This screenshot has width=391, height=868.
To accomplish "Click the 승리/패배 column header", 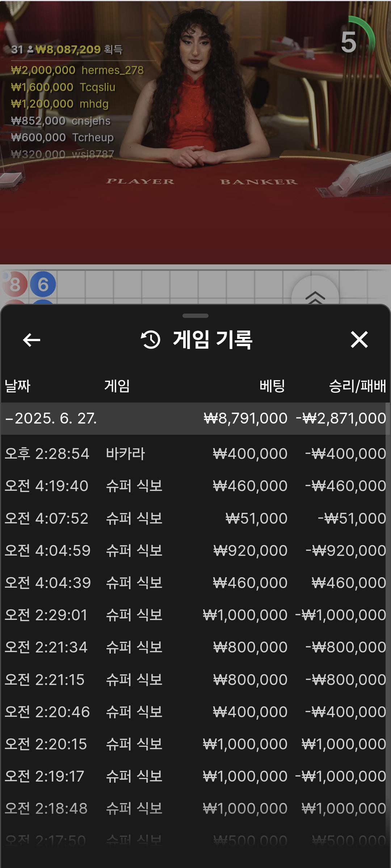I will pos(357,386).
